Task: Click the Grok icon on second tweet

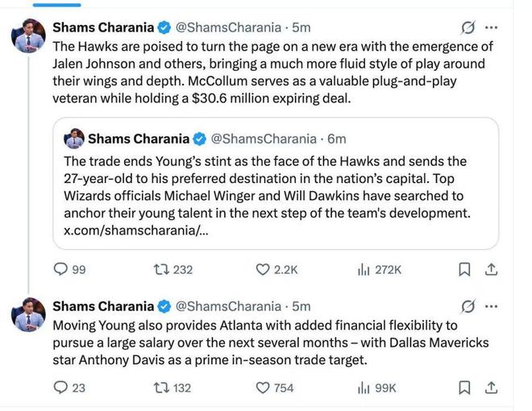Action: pos(466,306)
